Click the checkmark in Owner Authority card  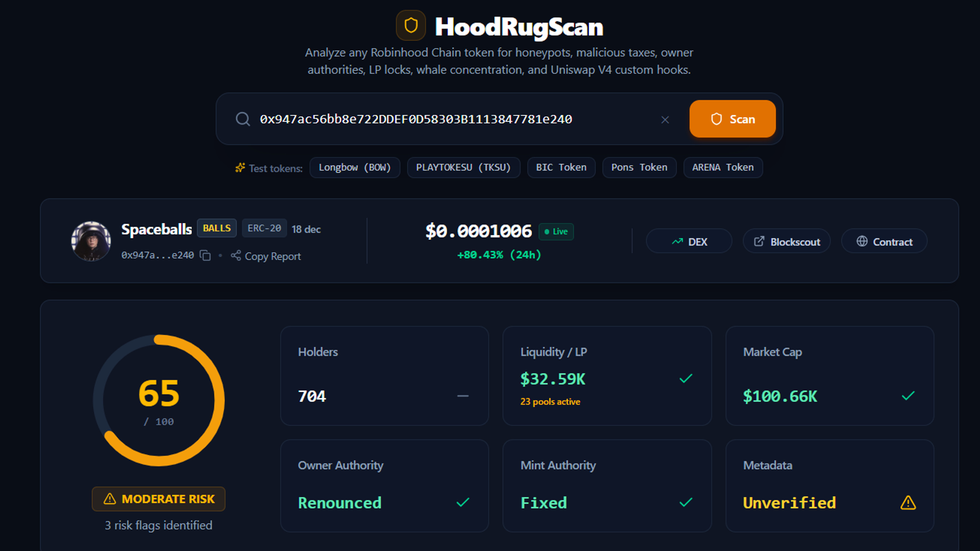463,502
